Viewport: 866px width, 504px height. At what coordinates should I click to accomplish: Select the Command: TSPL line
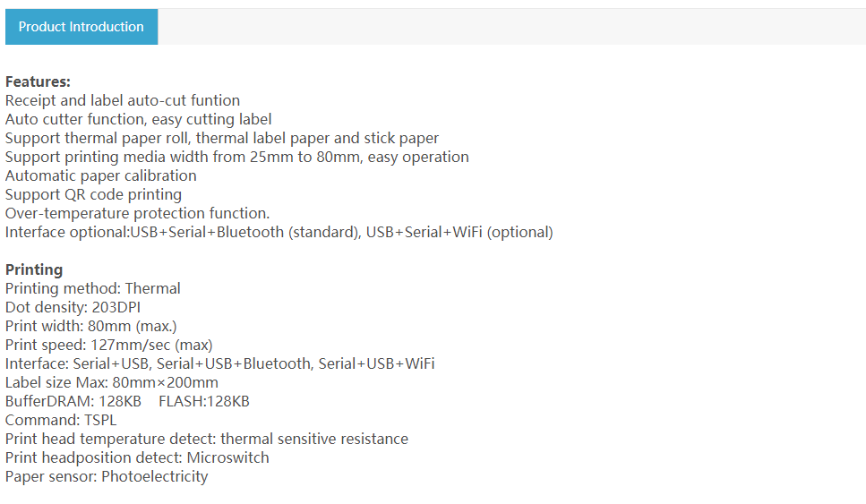click(61, 420)
